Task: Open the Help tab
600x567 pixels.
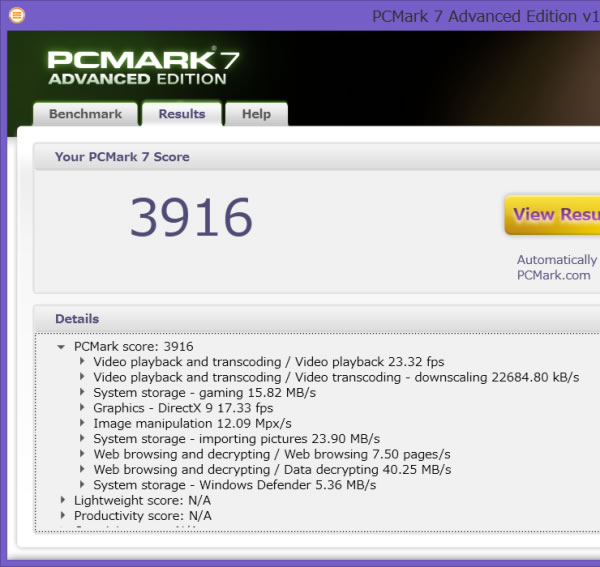Action: point(256,114)
